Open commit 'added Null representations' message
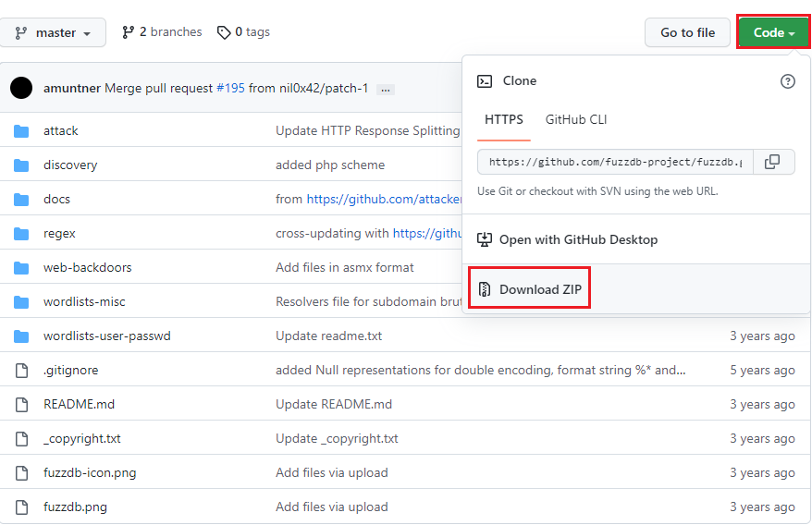The width and height of the screenshot is (812, 525). click(x=481, y=370)
